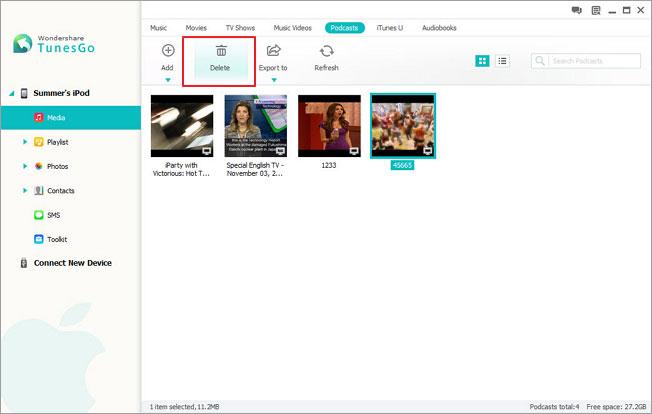This screenshot has height=414, width=652.
Task: Open Contacts in the sidebar
Action: point(61,191)
